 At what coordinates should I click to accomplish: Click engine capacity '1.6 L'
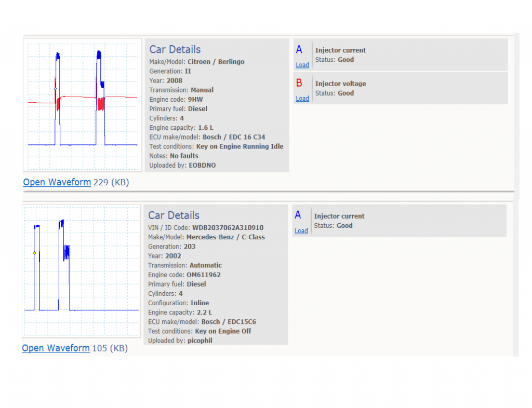point(206,128)
